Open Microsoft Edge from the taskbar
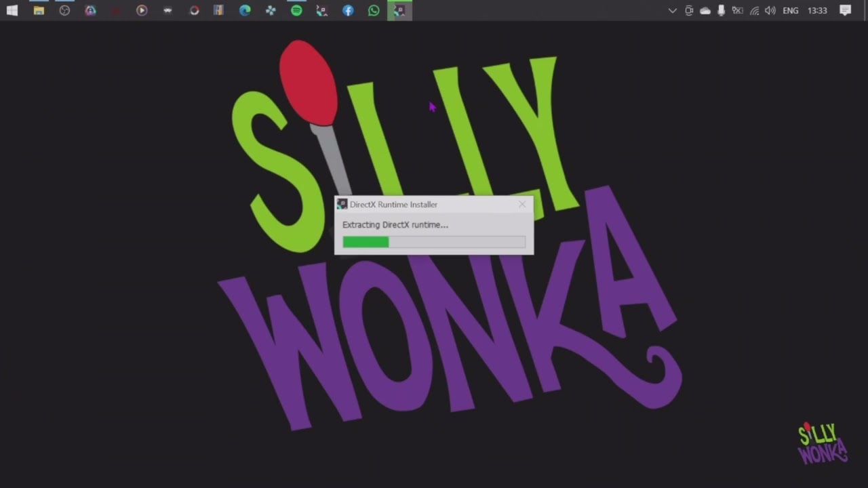The image size is (868, 488). pos(245,10)
